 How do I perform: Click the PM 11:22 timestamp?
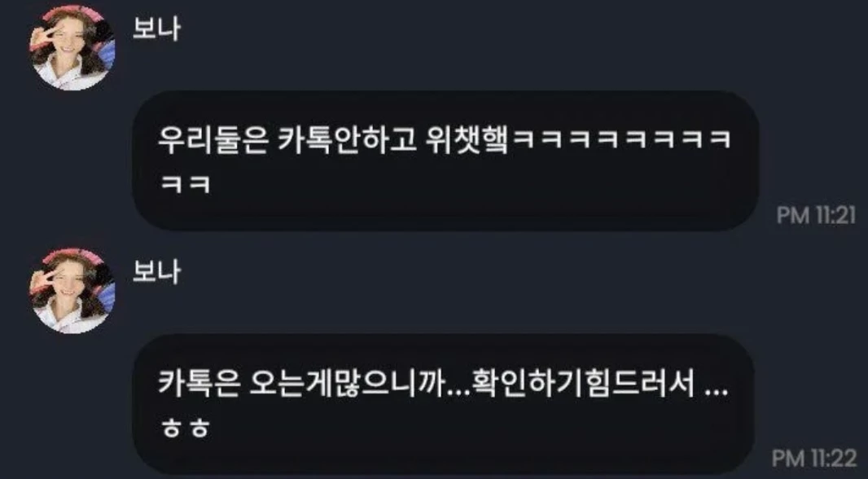(813, 458)
